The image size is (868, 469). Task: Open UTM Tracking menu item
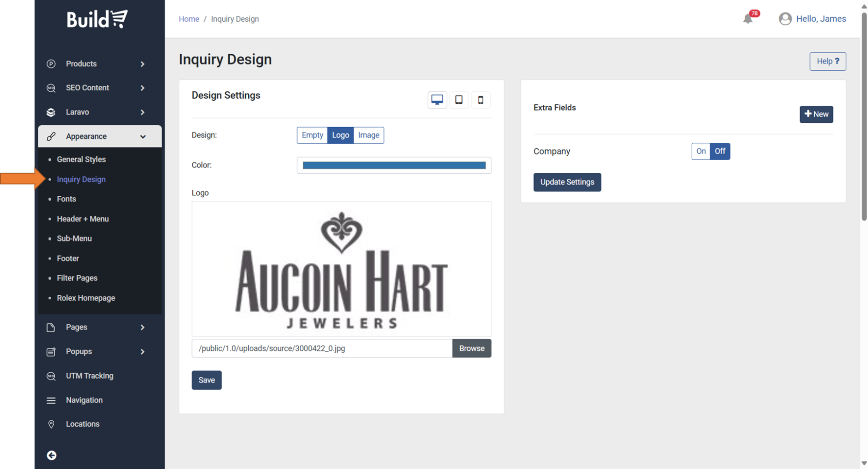[89, 376]
